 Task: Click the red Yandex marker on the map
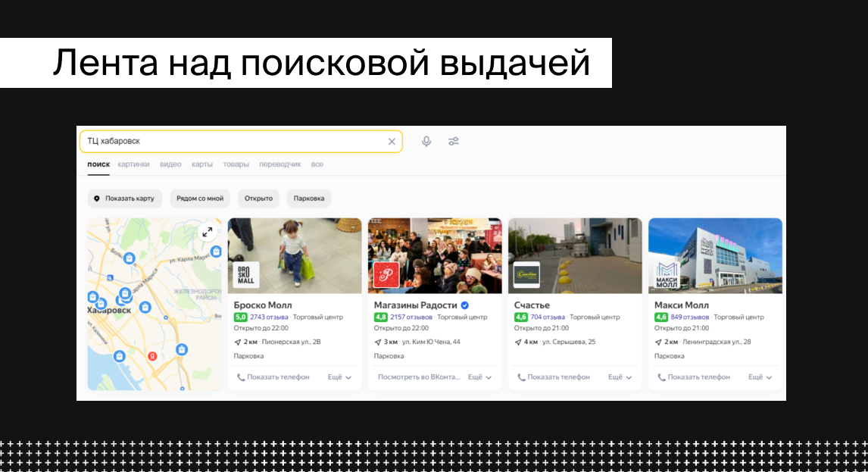point(152,356)
